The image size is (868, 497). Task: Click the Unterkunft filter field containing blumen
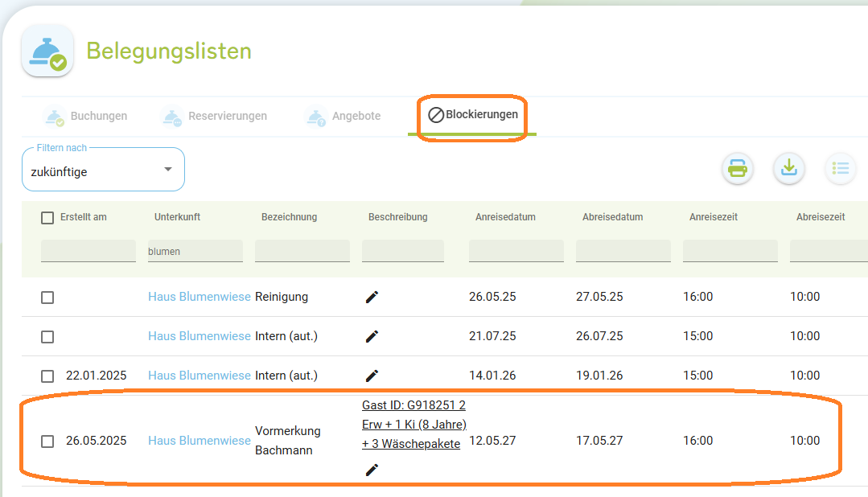[195, 251]
